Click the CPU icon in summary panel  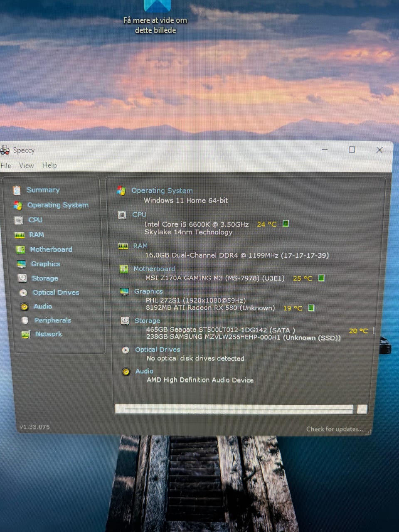(122, 215)
